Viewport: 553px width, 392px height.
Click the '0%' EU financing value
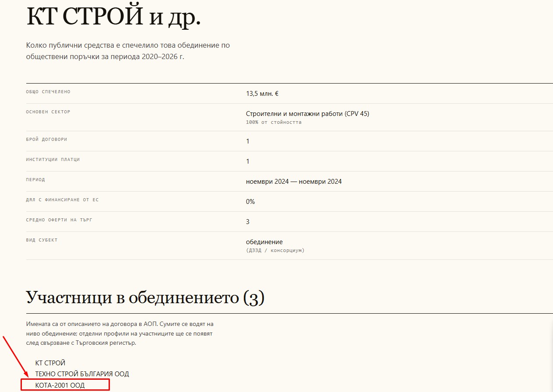[250, 202]
